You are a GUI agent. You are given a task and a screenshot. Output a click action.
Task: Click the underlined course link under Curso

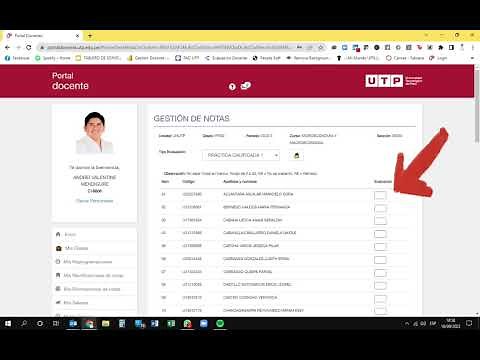click(306, 143)
